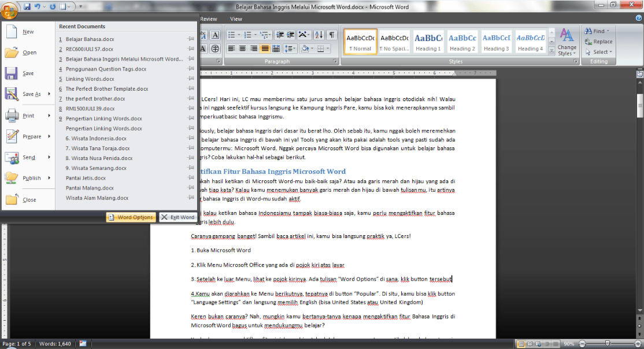Click the zoom slider handle
Image resolution: width=644 pixels, height=349 pixels.
(x=608, y=344)
